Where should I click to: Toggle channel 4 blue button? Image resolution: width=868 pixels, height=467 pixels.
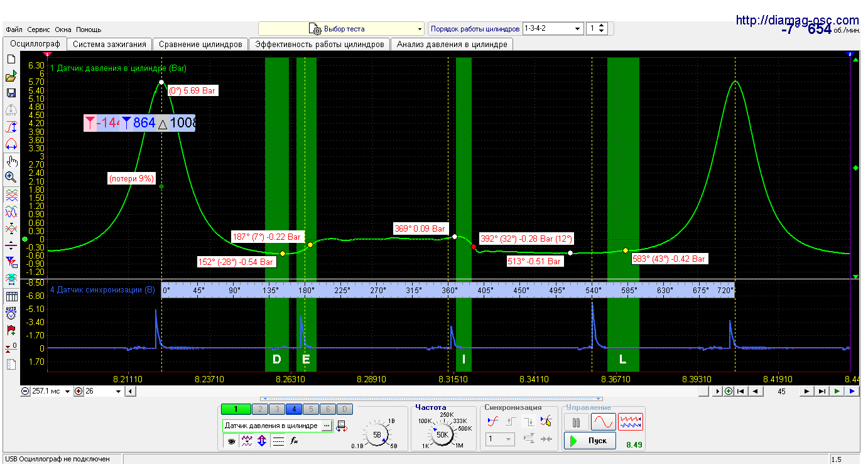pyautogui.click(x=293, y=409)
